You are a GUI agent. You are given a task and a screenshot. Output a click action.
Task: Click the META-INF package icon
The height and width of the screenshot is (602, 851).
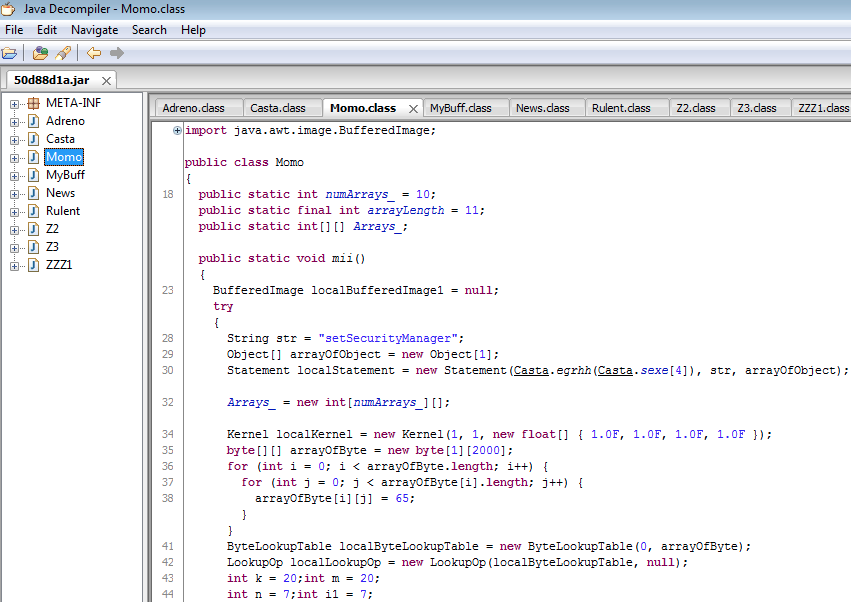point(33,103)
